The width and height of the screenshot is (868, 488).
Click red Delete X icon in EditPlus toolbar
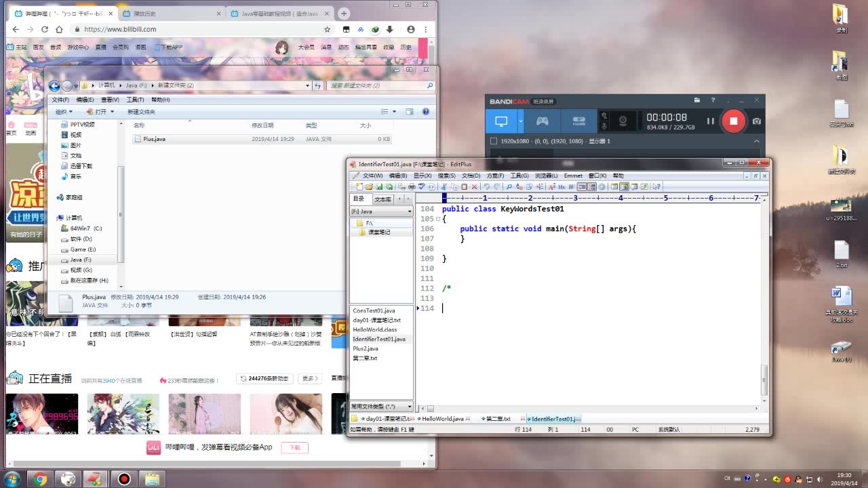pyautogui.click(x=474, y=186)
